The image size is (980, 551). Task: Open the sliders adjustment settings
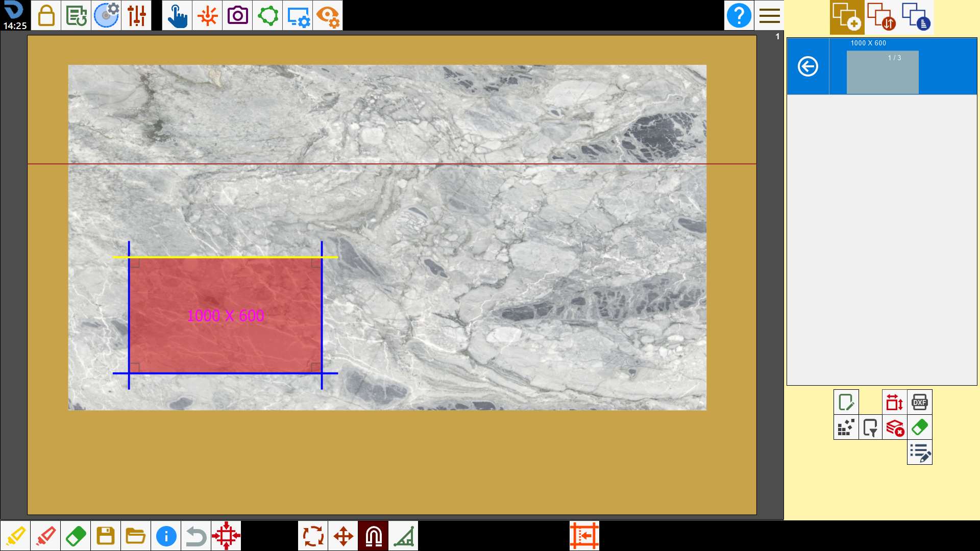(x=136, y=15)
